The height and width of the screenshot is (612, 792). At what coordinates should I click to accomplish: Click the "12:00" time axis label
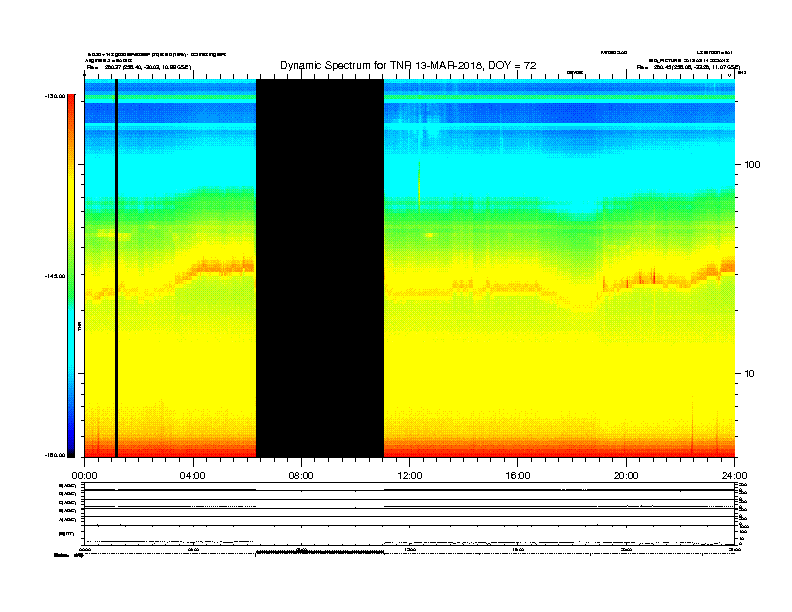pyautogui.click(x=410, y=476)
